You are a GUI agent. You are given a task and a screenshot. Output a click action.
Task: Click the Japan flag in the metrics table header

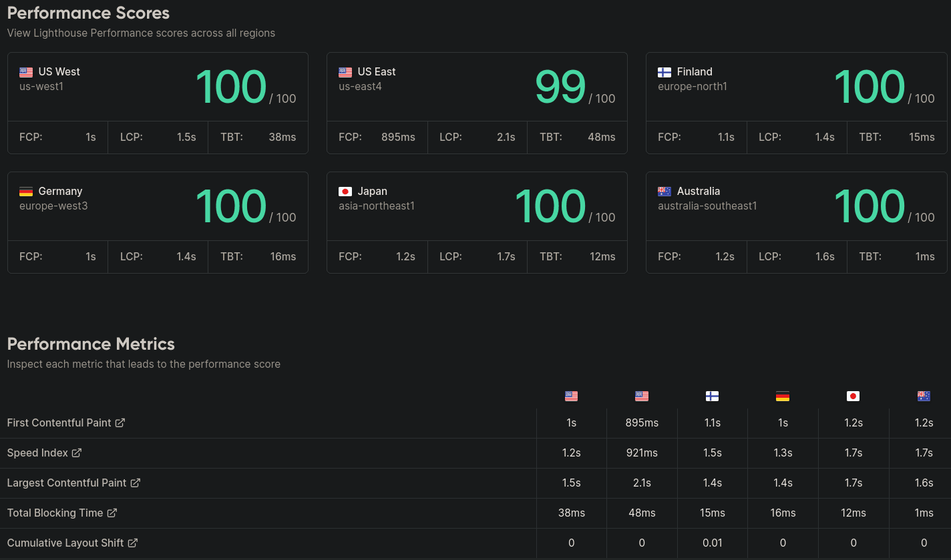pyautogui.click(x=853, y=396)
